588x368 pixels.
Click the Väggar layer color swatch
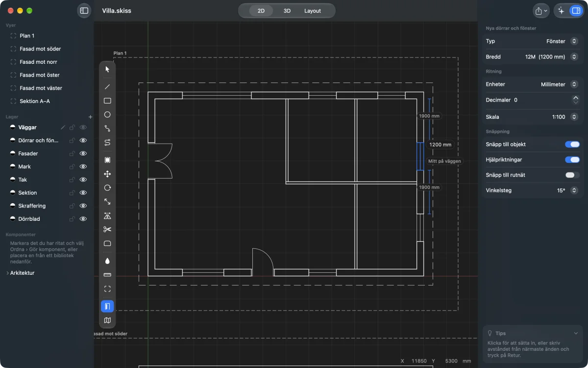tap(13, 128)
